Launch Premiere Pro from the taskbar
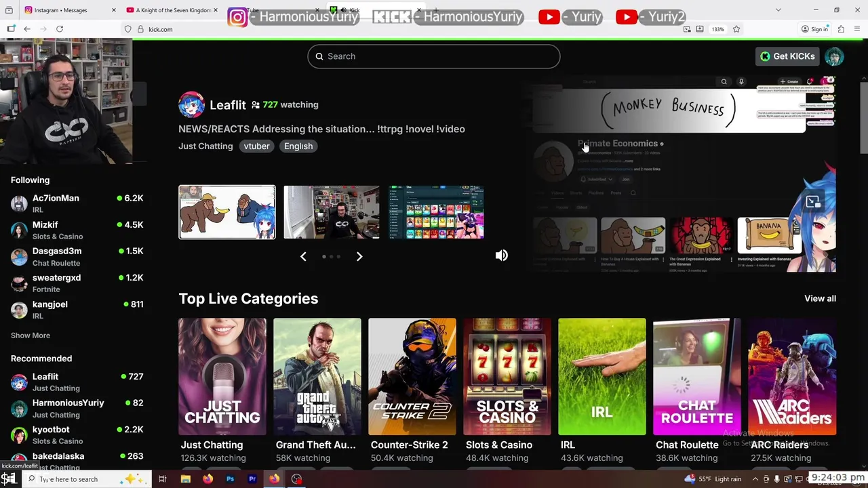 tap(252, 479)
